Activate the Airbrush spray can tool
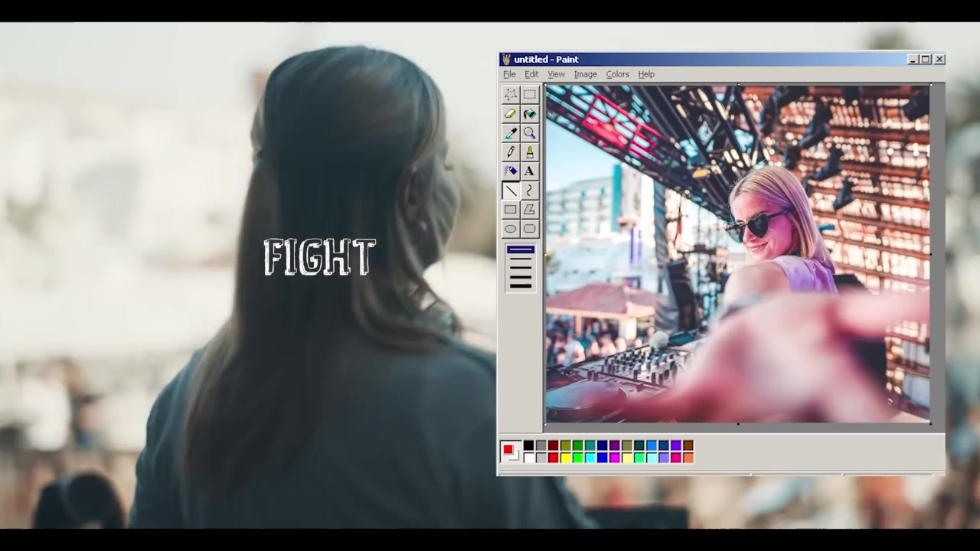 (510, 171)
